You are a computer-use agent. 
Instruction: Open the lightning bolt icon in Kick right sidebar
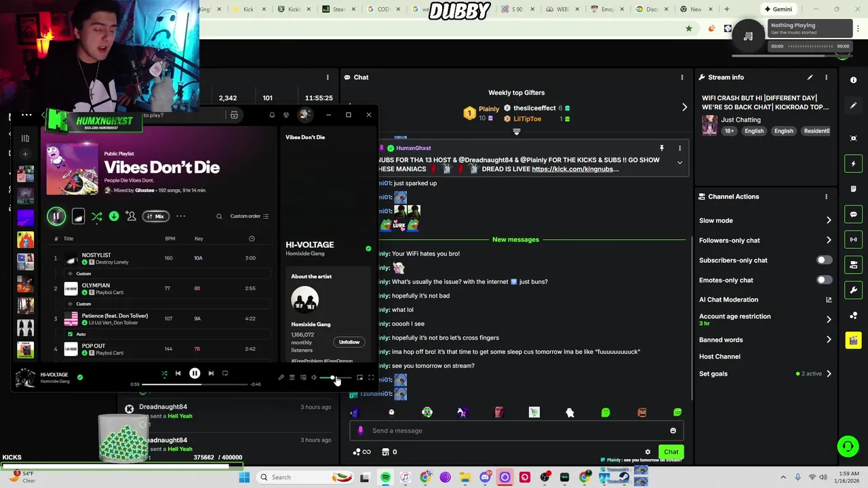(x=853, y=163)
